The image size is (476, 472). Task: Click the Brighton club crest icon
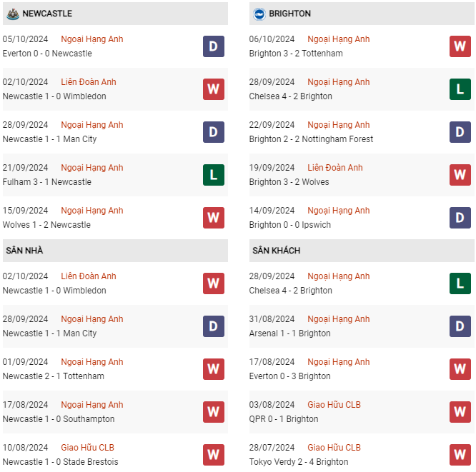point(259,14)
